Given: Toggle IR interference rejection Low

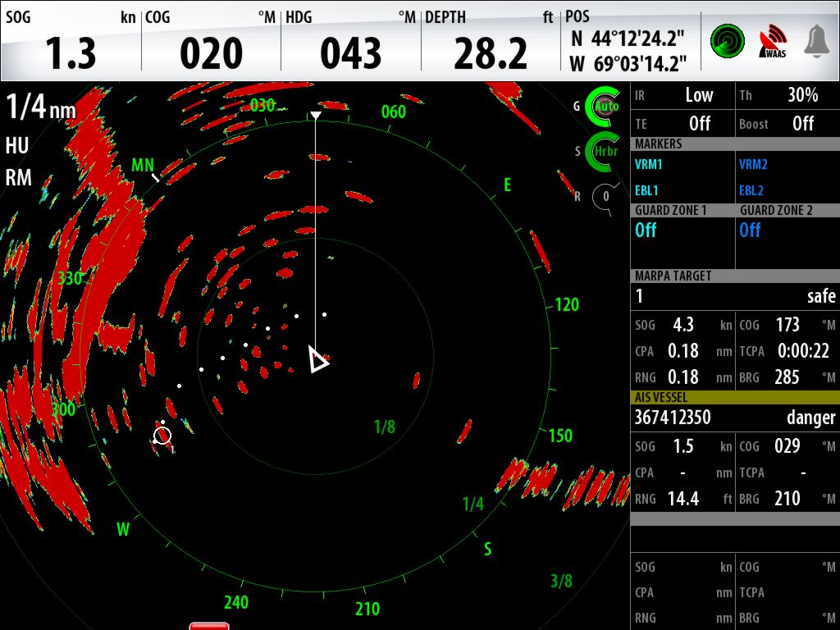Looking at the screenshot, I should pyautogui.click(x=683, y=95).
